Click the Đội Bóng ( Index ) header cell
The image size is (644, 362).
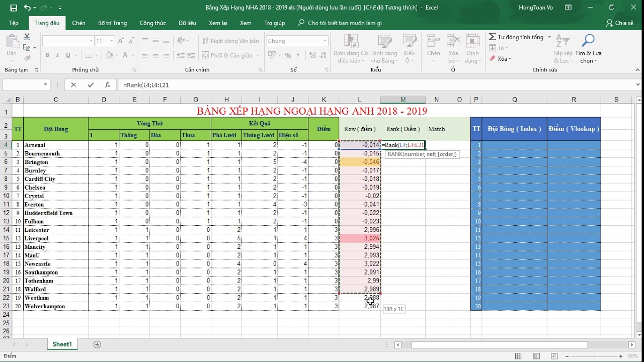(514, 129)
